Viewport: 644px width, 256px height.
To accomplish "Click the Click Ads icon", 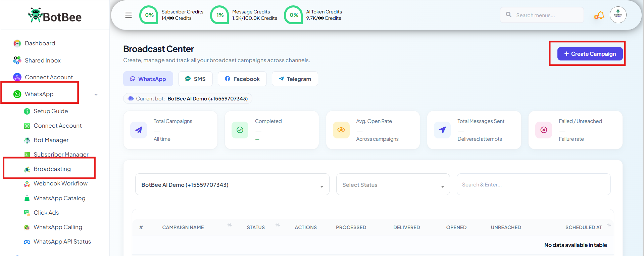I will (27, 213).
